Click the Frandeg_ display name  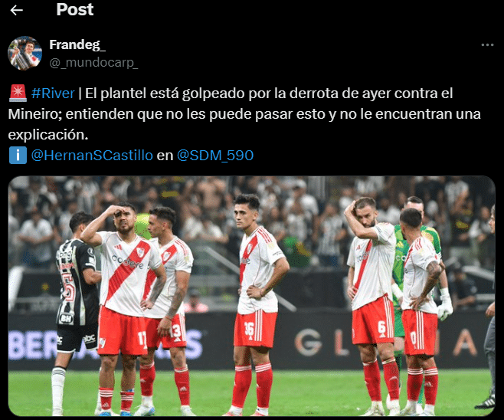pos(77,44)
